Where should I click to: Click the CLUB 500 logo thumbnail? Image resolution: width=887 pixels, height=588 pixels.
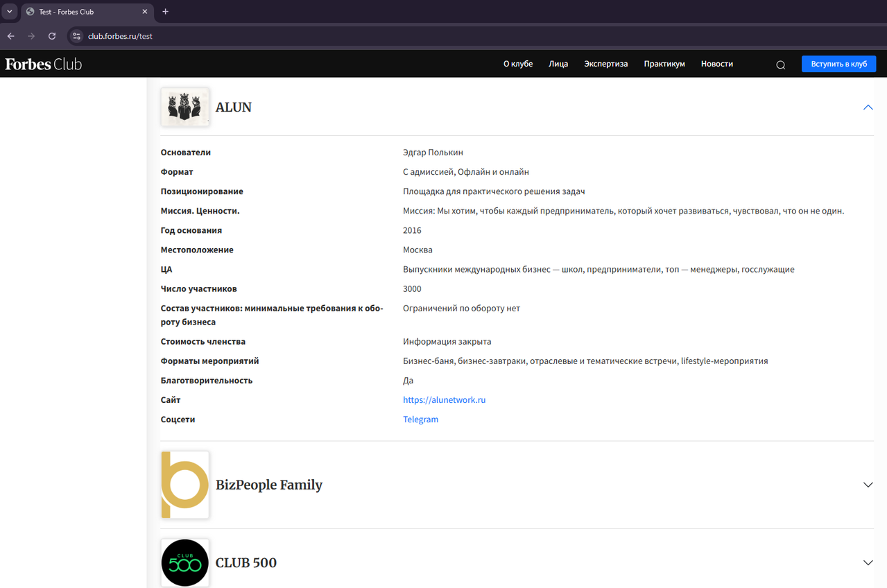click(x=185, y=563)
